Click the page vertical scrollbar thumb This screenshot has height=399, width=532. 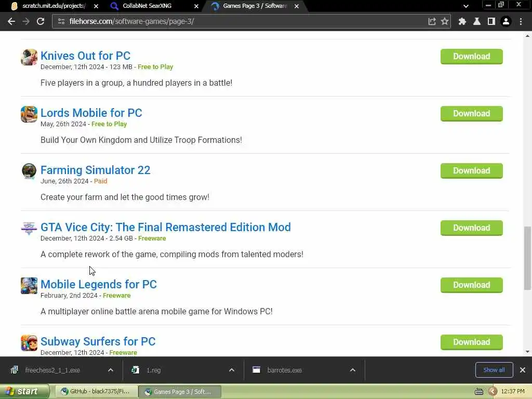[528, 258]
